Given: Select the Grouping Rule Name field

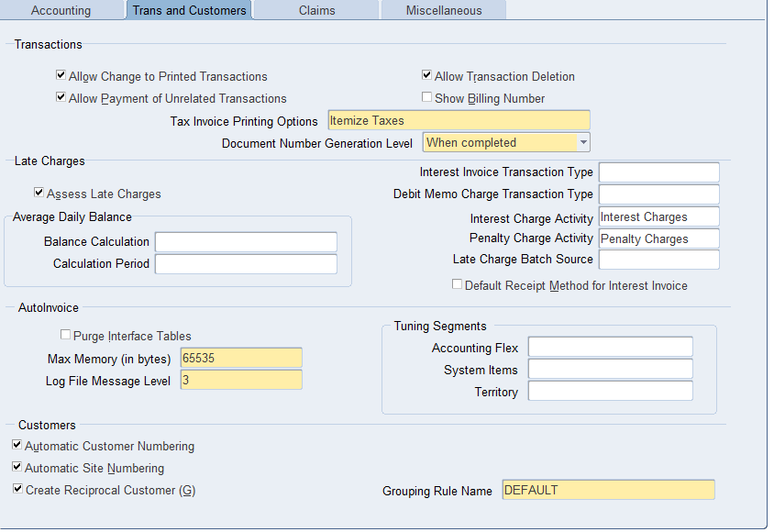Looking at the screenshot, I should (608, 490).
